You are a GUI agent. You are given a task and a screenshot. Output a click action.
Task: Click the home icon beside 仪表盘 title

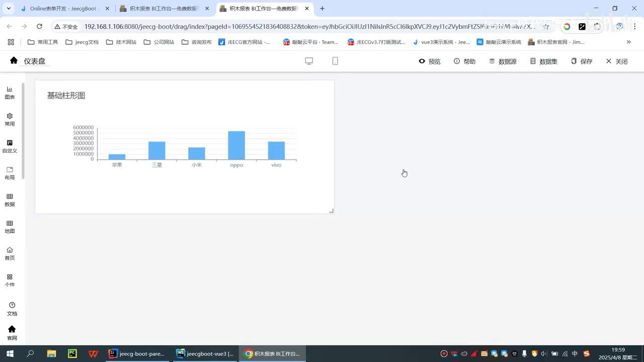click(x=14, y=61)
